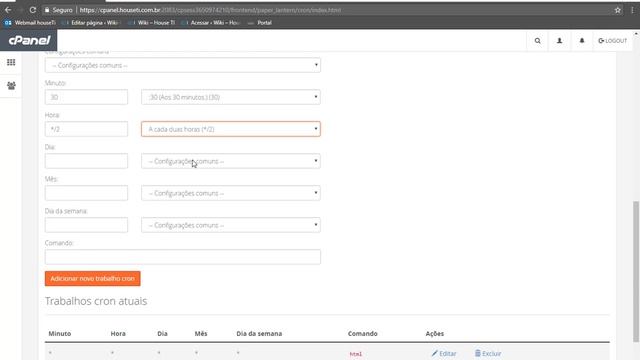Click the Dia column header
Viewport: 640px width, 360px height.
pyautogui.click(x=162, y=333)
